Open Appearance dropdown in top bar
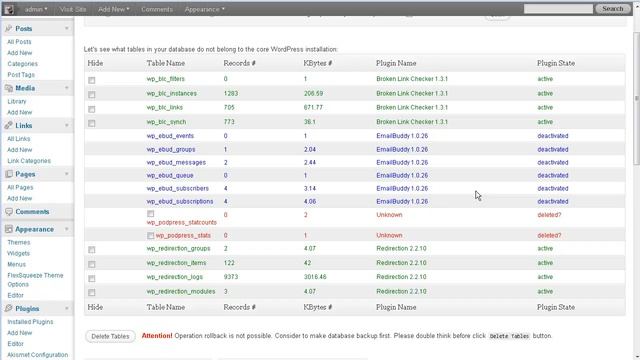Screen dimensions: 640x360 point(204,9)
